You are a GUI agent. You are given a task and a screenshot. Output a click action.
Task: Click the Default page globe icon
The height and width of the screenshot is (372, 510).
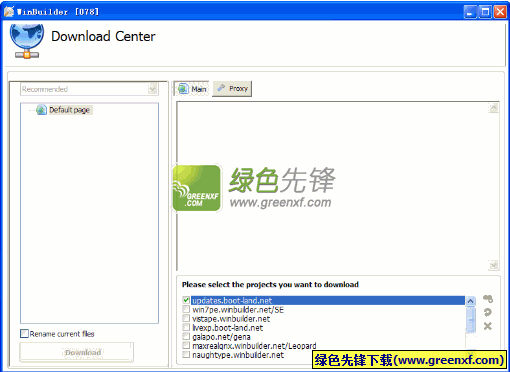[41, 110]
